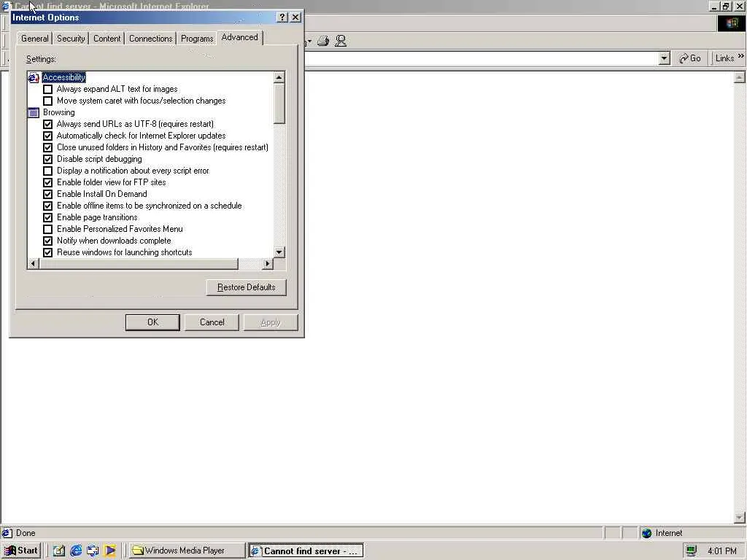747x560 pixels.
Task: Uncheck Always send URLs as UTF-8
Action: (47, 124)
